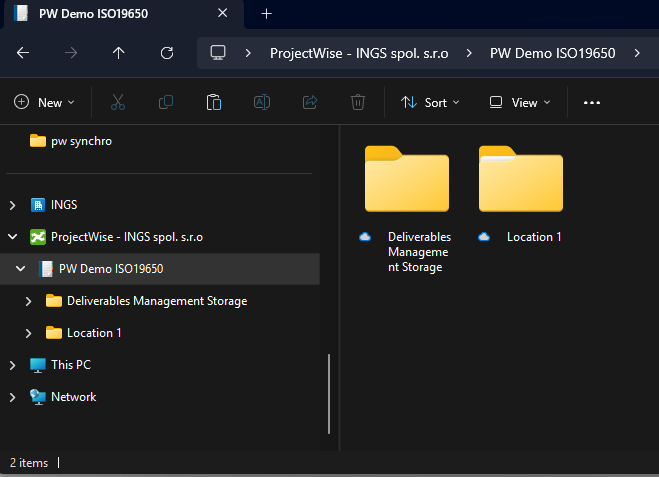Viewport: 659px width, 477px height.
Task: Click the Rename icon in toolbar
Action: click(x=261, y=102)
